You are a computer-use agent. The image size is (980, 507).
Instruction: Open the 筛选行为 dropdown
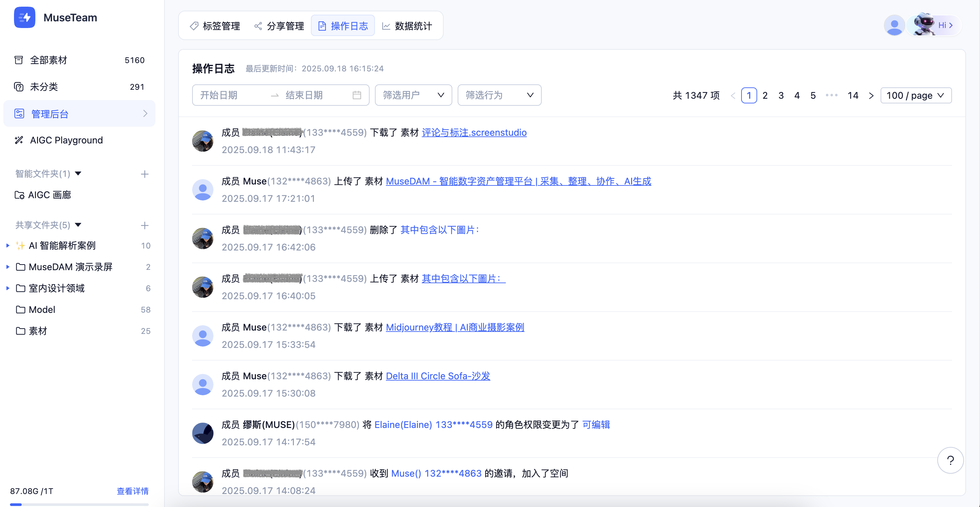499,95
